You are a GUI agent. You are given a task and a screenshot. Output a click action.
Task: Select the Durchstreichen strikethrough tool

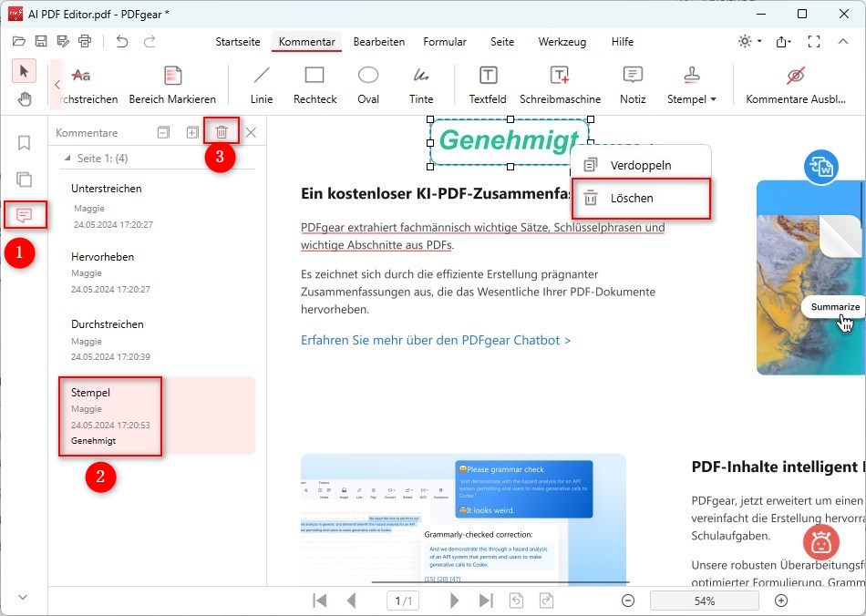pos(88,85)
